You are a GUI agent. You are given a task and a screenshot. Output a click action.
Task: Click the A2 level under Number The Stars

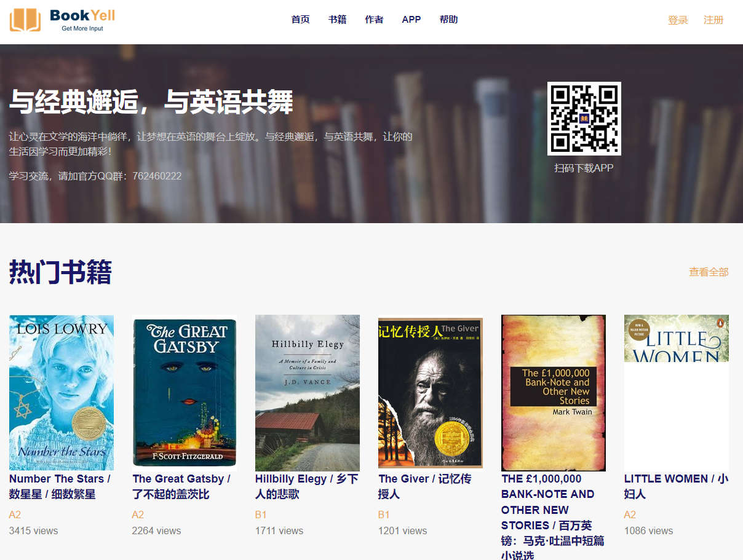15,515
